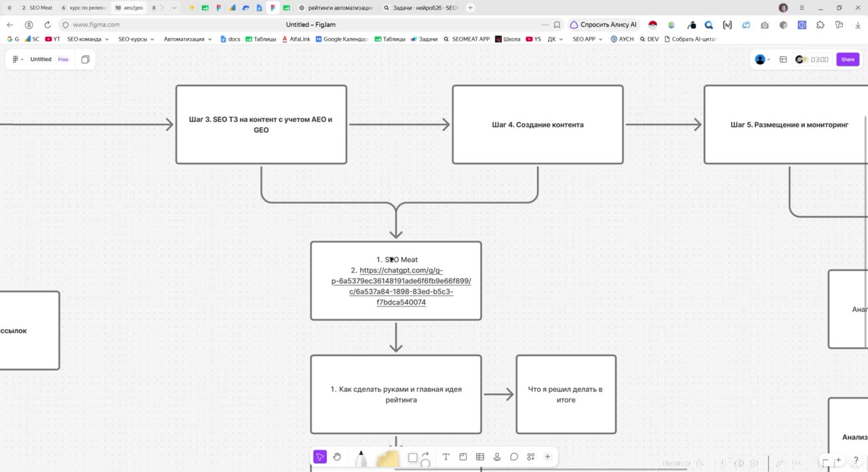868x472 pixels.
Task: Rename the Untitled file title
Action: 41,60
